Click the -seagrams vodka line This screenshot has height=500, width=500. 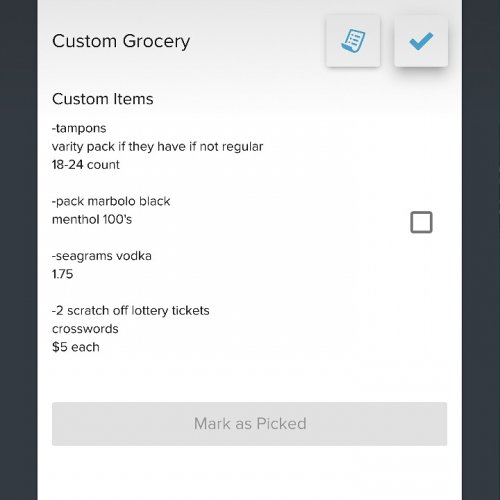click(x=102, y=256)
